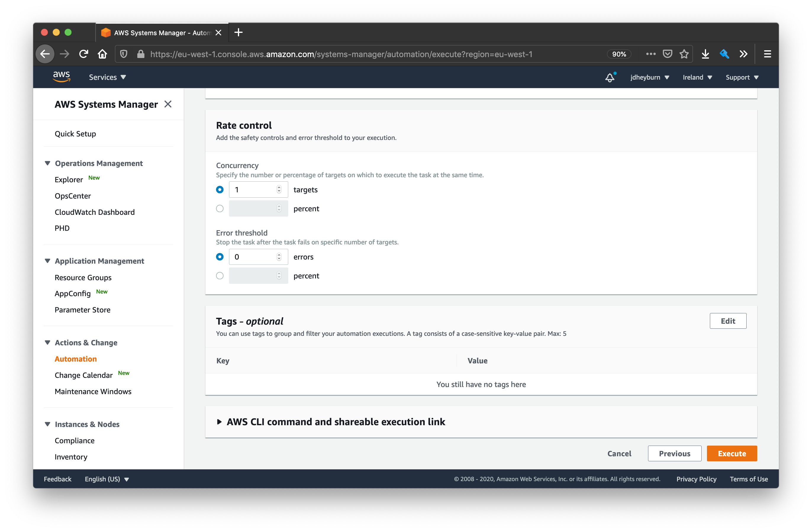This screenshot has height=532, width=812.
Task: Select the error threshold errors radio button
Action: (x=220, y=257)
